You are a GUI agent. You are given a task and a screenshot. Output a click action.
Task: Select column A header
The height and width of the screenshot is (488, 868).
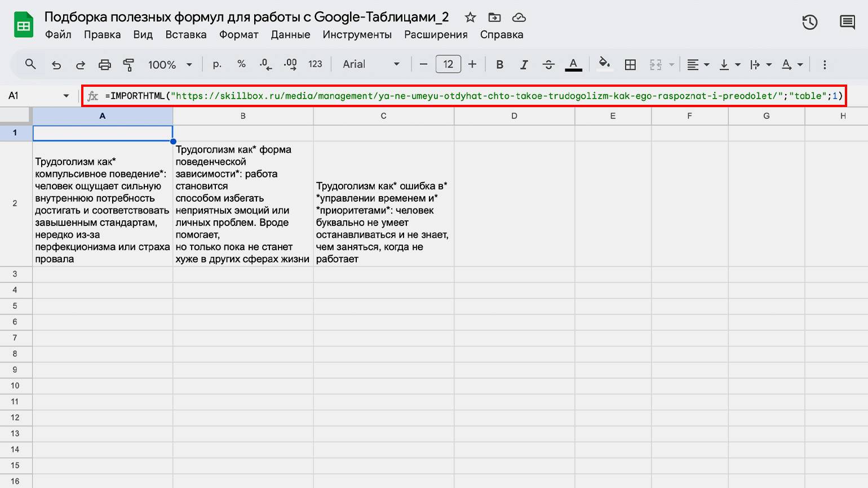[103, 116]
